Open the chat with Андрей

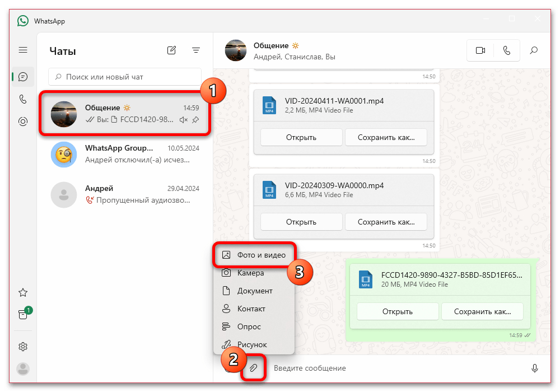pyautogui.click(x=125, y=194)
